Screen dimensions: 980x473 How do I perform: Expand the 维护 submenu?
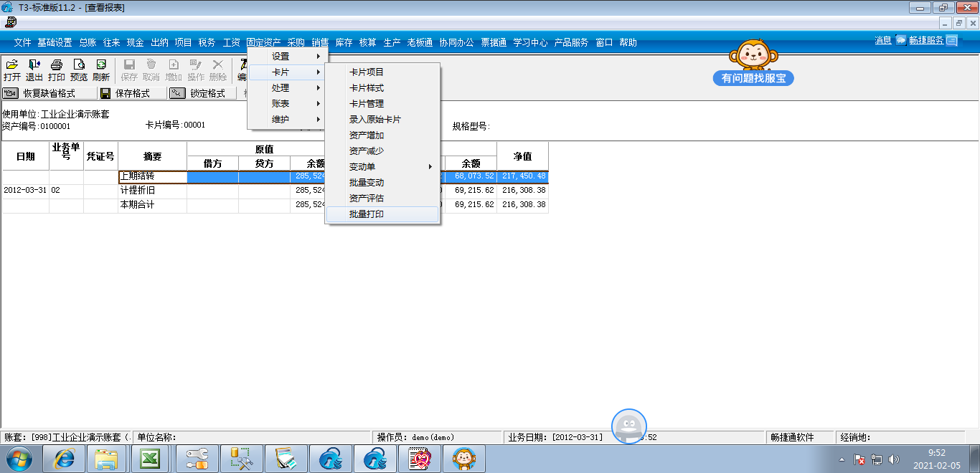click(x=287, y=120)
